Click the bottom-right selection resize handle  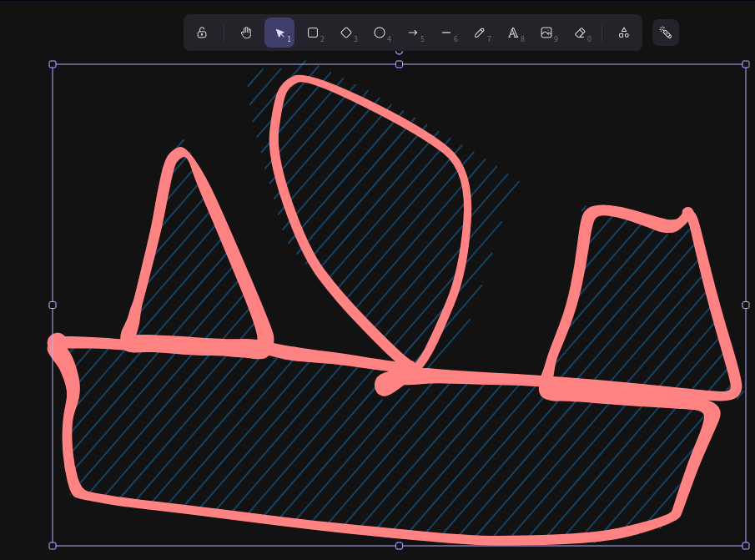coord(746,546)
